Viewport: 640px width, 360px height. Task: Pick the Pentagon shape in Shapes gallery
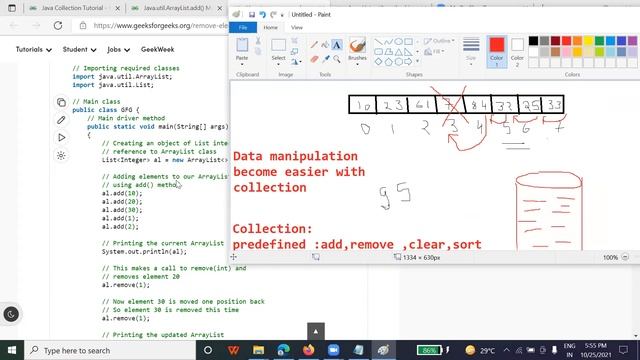point(388,62)
